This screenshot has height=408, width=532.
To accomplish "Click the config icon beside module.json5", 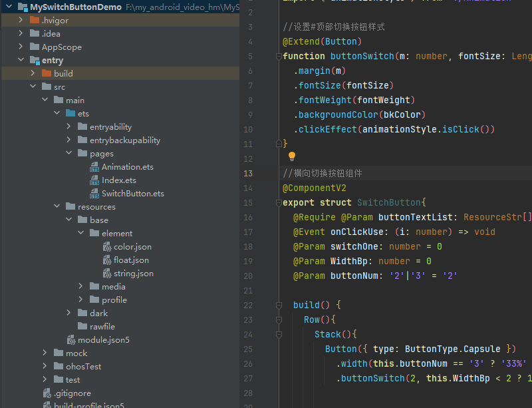I will (x=71, y=340).
